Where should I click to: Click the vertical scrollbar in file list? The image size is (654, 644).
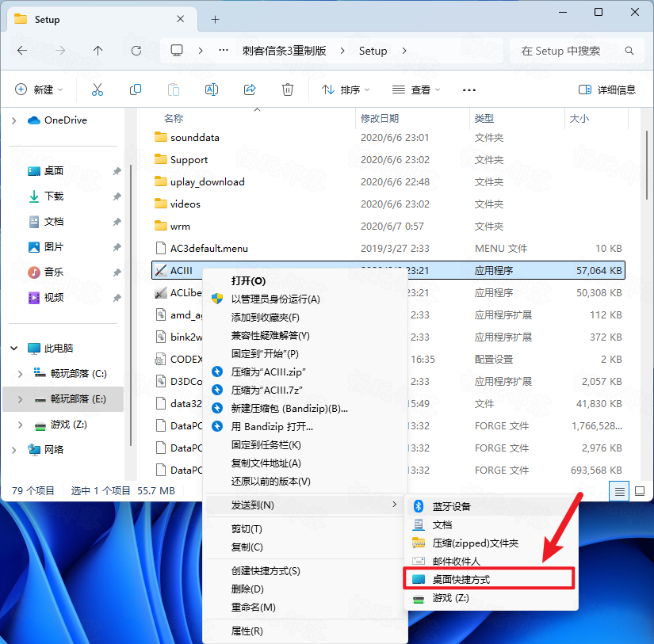(x=647, y=166)
